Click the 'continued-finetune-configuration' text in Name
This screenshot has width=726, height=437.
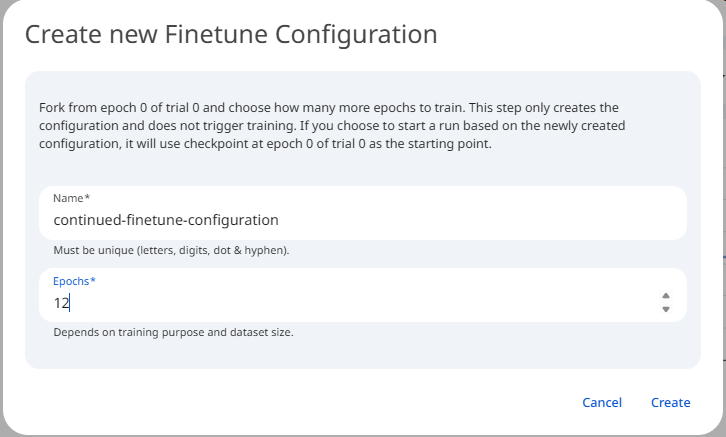pos(166,220)
